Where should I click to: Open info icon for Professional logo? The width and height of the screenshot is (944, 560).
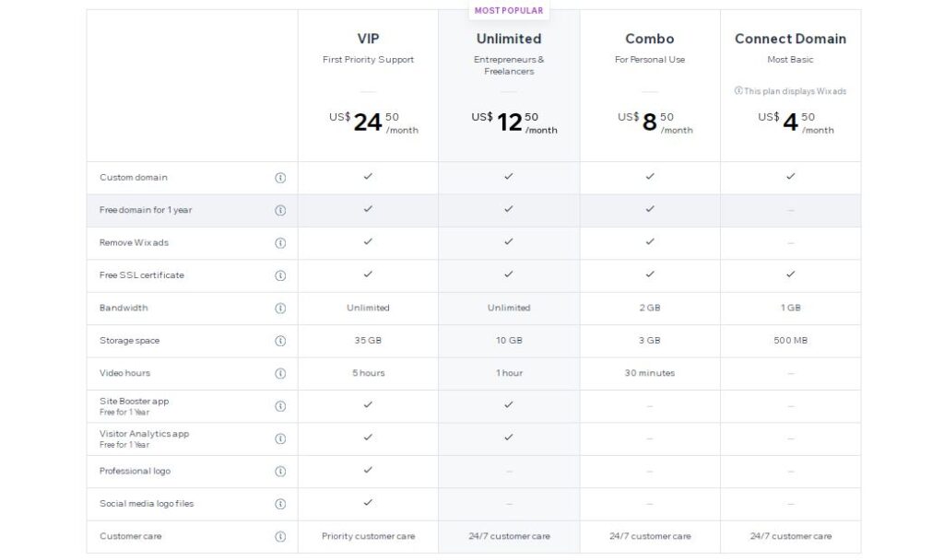[280, 471]
